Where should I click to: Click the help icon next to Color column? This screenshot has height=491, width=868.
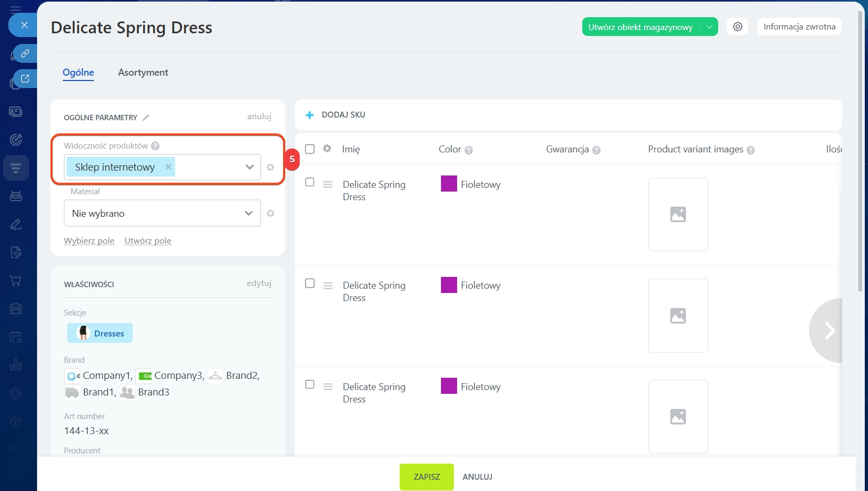click(468, 150)
